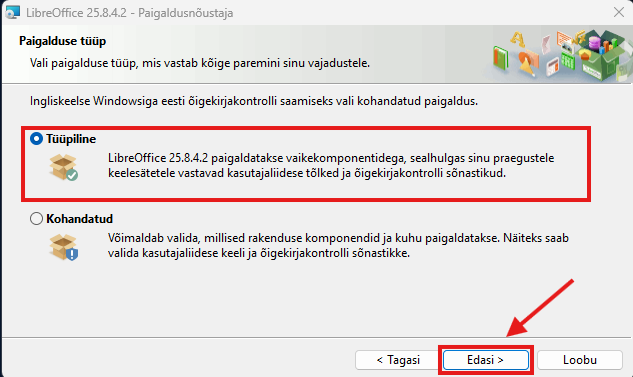Close the Paigaldusnõustaja window
This screenshot has width=633, height=377.
[619, 12]
